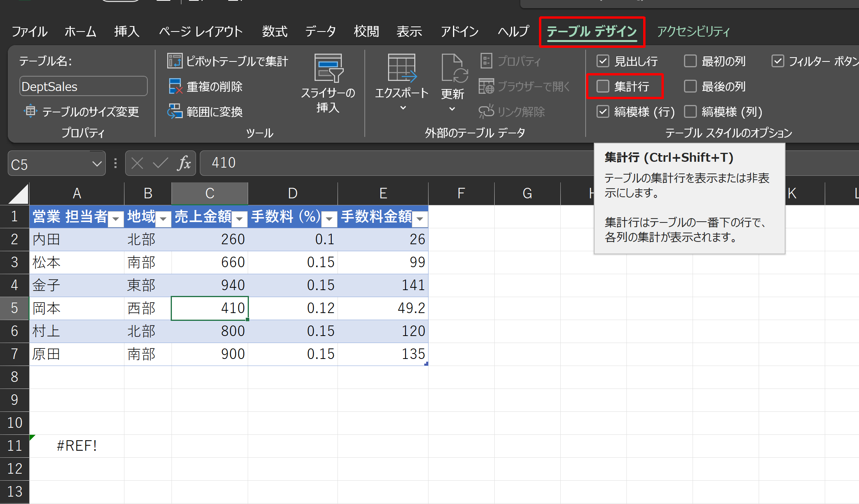Click Summarize with PivotTable icon
The image size is (859, 504).
click(175, 61)
